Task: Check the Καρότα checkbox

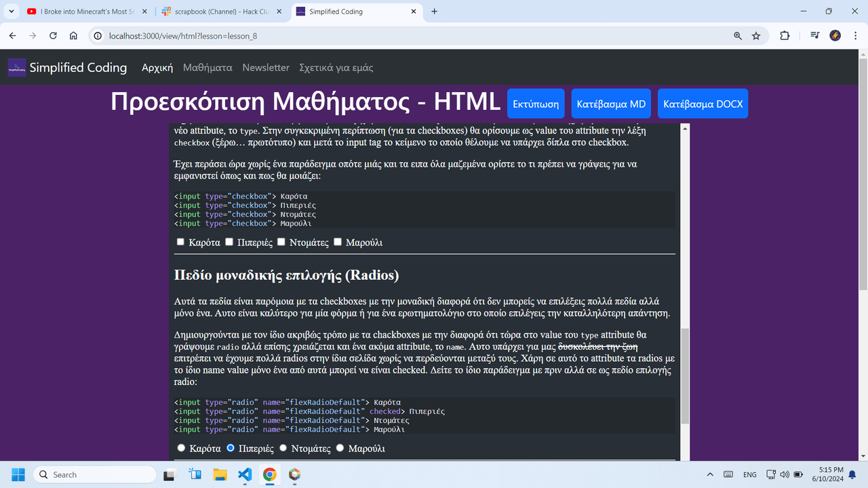Action: click(x=180, y=242)
